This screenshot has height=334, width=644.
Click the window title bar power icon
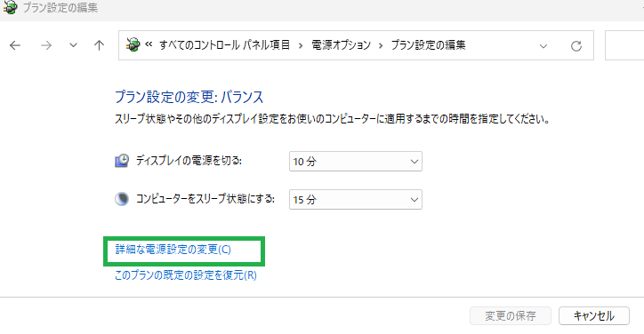point(10,7)
